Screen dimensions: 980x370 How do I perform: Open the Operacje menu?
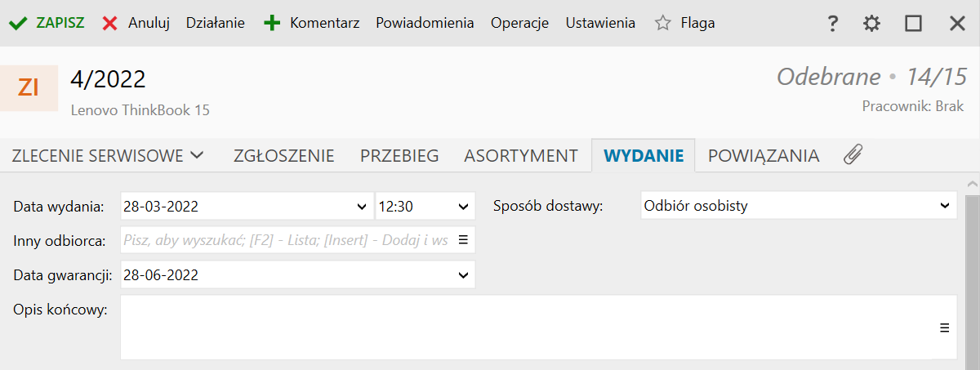[x=519, y=23]
